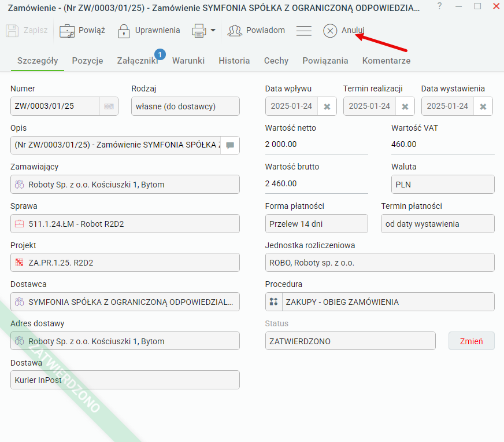
Task: Open Uprawnienia padlock icon
Action: pos(124,31)
